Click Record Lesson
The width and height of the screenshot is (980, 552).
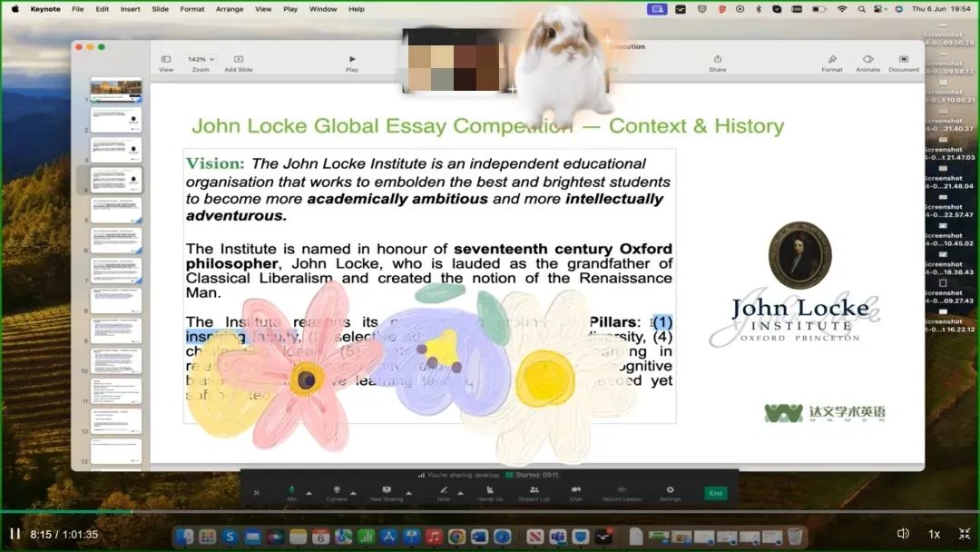[622, 493]
